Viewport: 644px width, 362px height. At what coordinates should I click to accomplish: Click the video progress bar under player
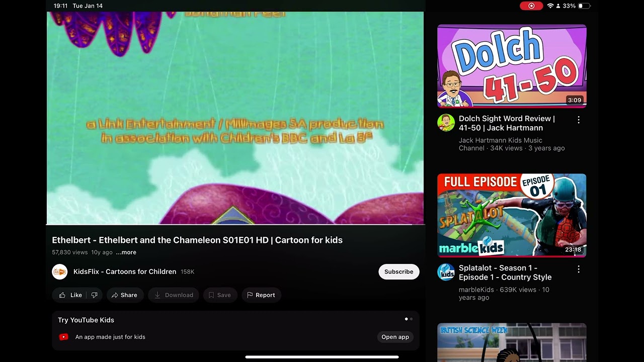pyautogui.click(x=235, y=224)
